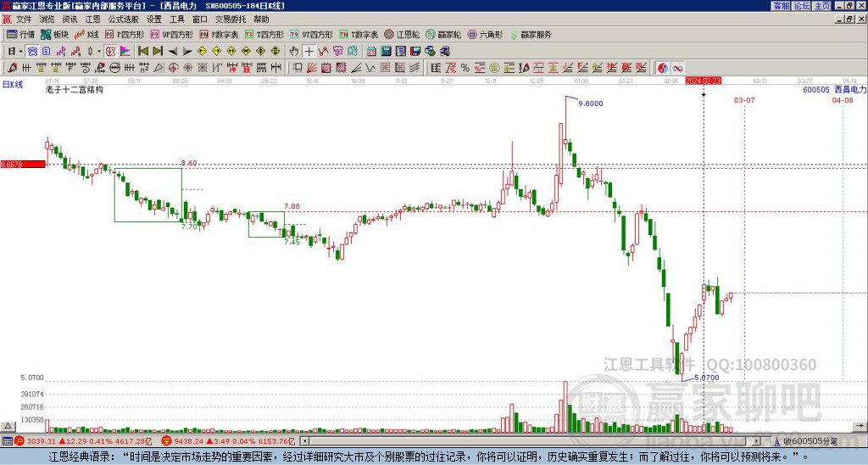Select the hand pan tool
Screen dimensions: 868x465
tap(294, 52)
